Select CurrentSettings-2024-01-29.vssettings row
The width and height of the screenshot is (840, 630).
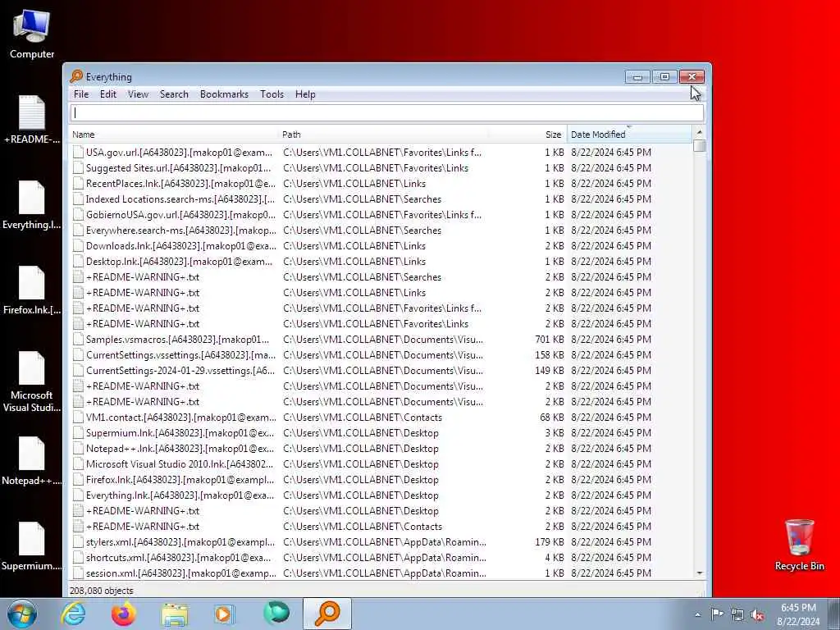[381, 371]
